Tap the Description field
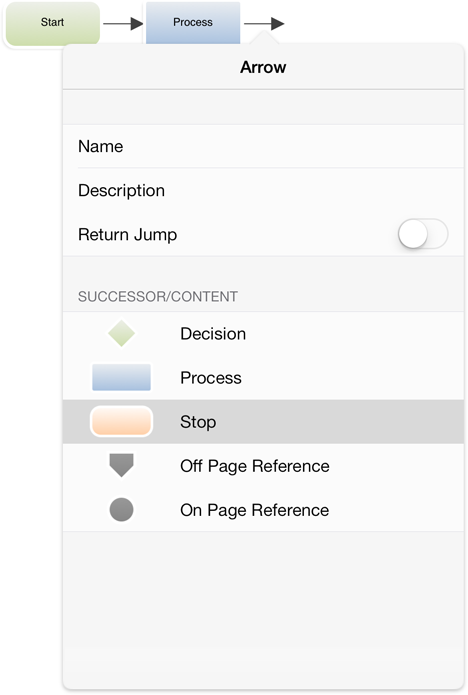The height and width of the screenshot is (695, 468). [x=263, y=190]
